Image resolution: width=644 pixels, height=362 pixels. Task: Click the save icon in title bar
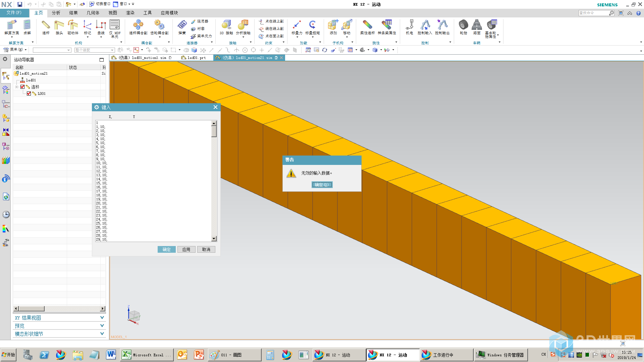click(20, 4)
